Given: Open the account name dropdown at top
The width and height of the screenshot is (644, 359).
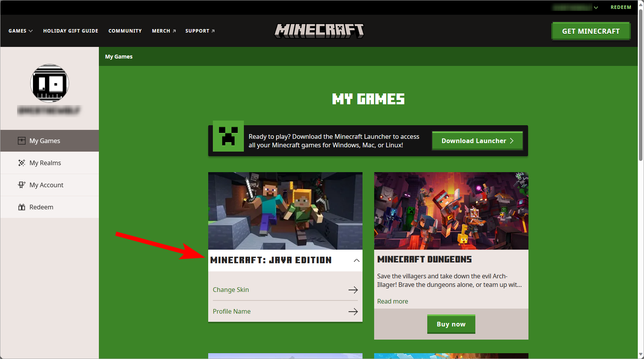Looking at the screenshot, I should [576, 7].
